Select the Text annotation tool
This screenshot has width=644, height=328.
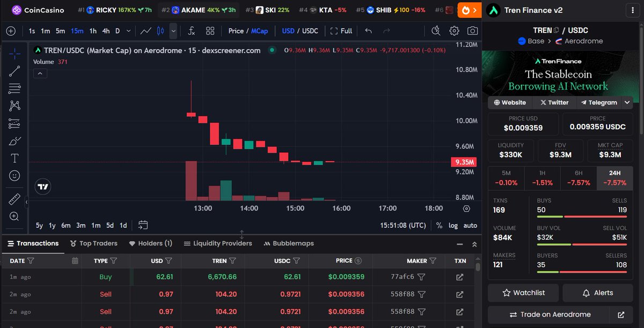pyautogui.click(x=14, y=159)
